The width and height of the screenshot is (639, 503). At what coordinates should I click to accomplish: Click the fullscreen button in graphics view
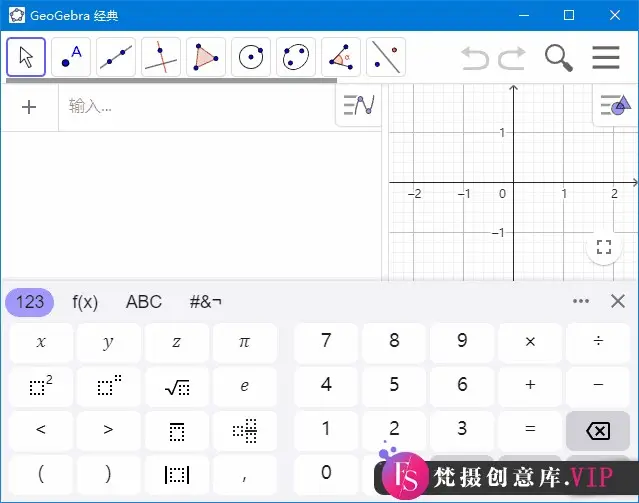pos(604,247)
